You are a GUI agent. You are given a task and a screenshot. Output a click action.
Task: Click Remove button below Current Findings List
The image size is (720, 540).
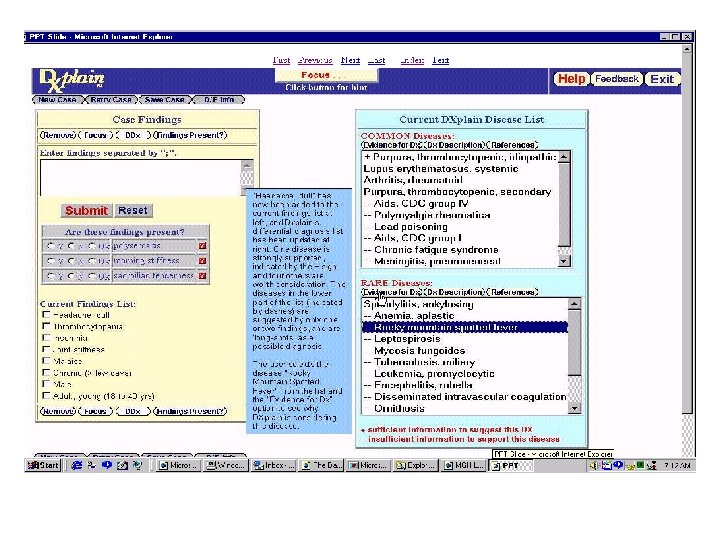point(57,411)
